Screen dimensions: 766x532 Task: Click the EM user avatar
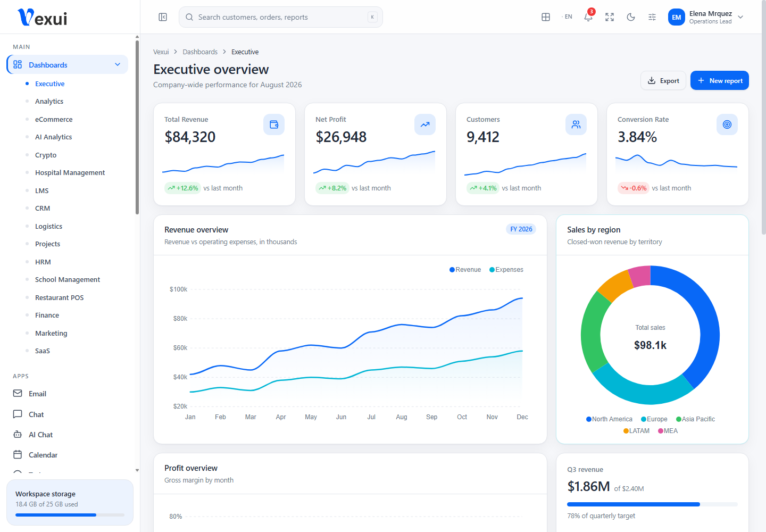tap(677, 17)
